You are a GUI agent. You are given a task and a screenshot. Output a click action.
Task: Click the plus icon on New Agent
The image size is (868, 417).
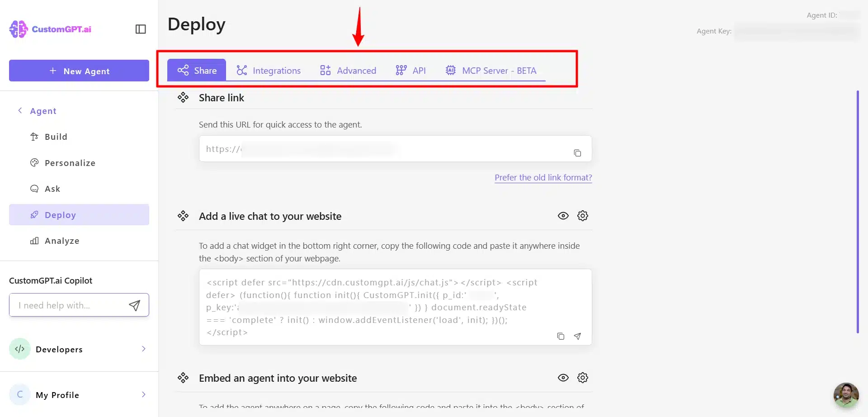click(x=53, y=71)
